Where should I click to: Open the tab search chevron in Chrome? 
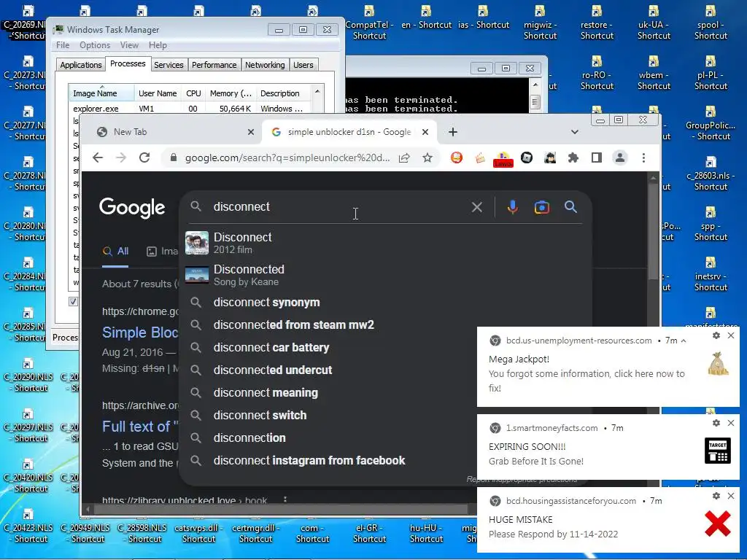pyautogui.click(x=575, y=132)
